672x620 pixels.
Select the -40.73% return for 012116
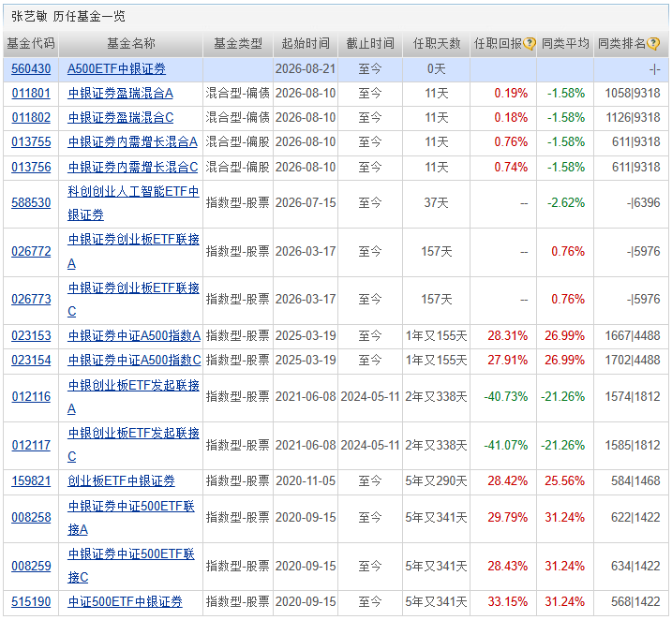click(506, 397)
